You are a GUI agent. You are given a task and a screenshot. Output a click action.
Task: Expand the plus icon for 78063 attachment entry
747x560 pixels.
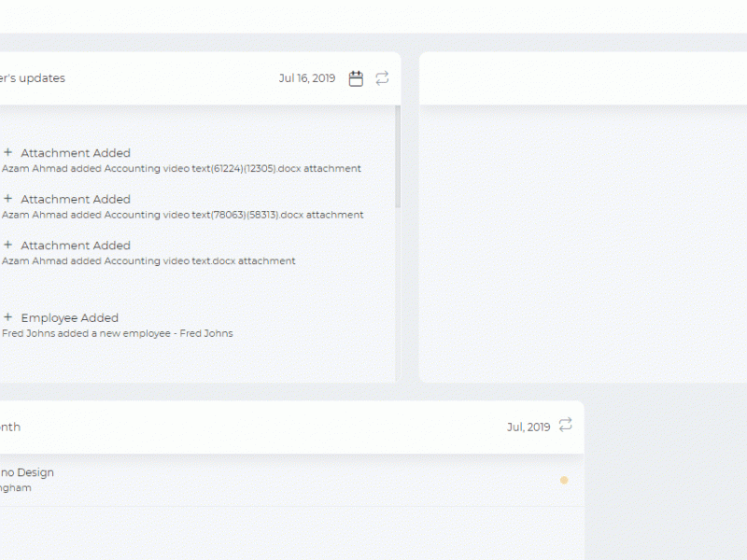coord(7,199)
